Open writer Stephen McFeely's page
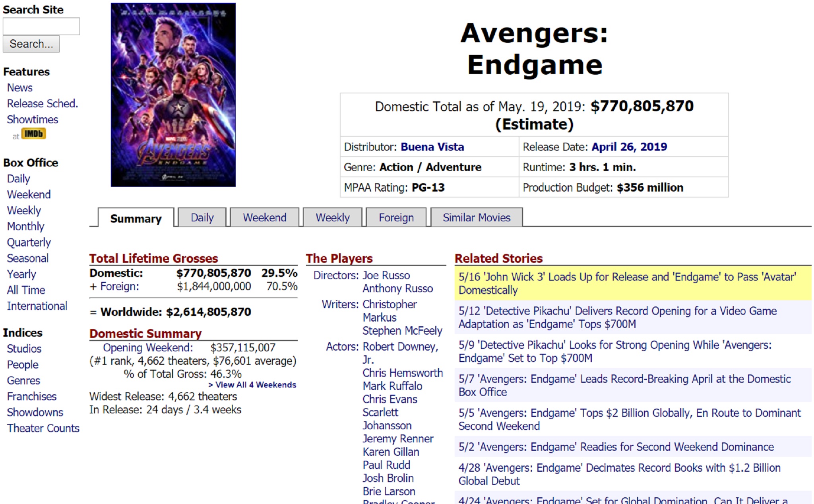 coord(402,330)
